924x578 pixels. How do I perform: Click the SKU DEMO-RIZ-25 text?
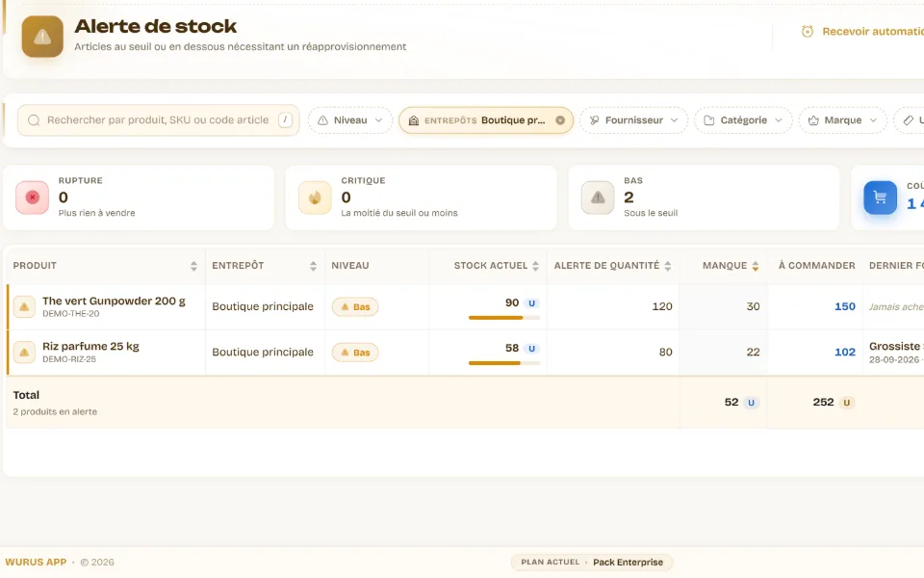69,359
